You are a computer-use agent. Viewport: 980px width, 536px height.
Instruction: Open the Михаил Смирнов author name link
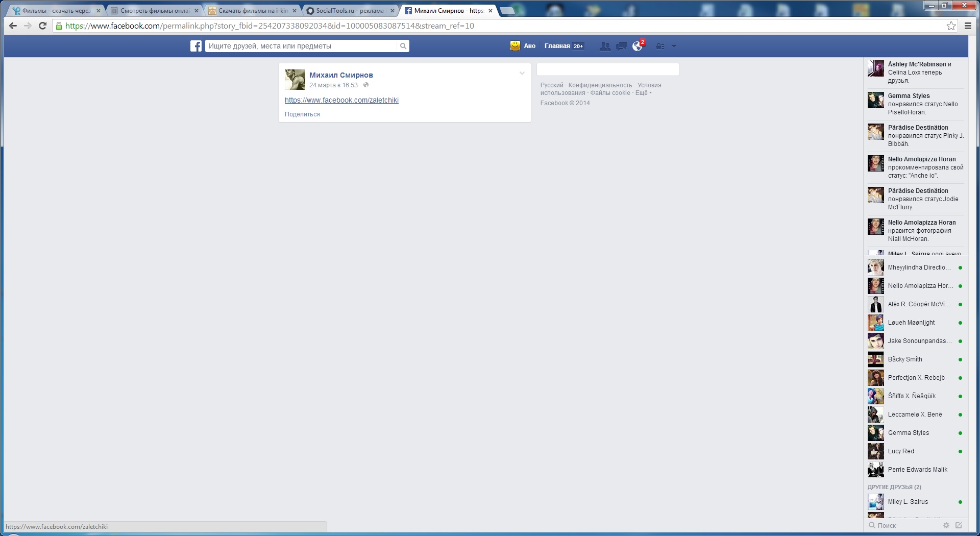(x=341, y=75)
